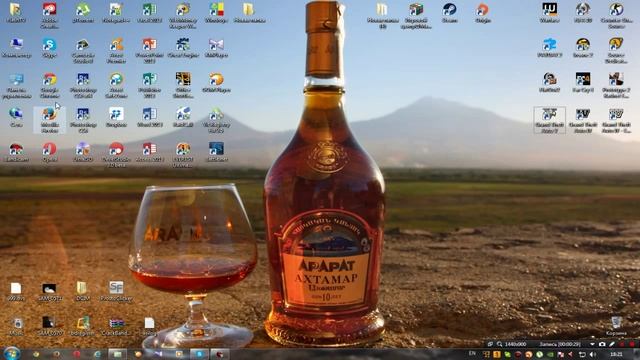The image size is (640, 360).
Task: Open the Recycle Bin (Корзина)
Action: [x=616, y=326]
